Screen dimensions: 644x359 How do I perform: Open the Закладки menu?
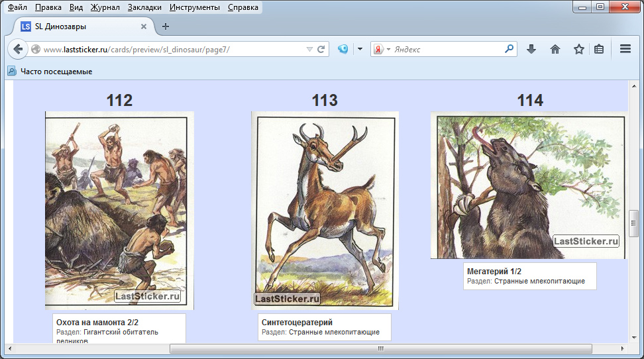pyautogui.click(x=144, y=7)
